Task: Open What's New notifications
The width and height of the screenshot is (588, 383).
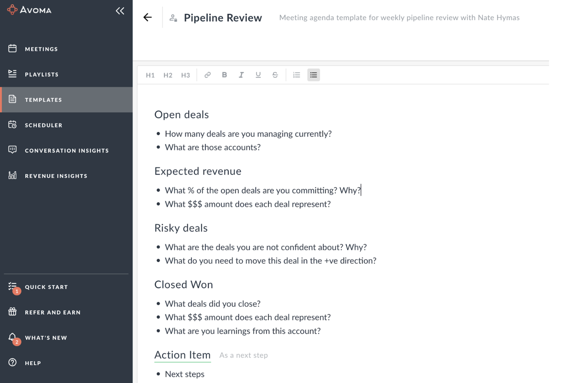Action: [x=46, y=337]
